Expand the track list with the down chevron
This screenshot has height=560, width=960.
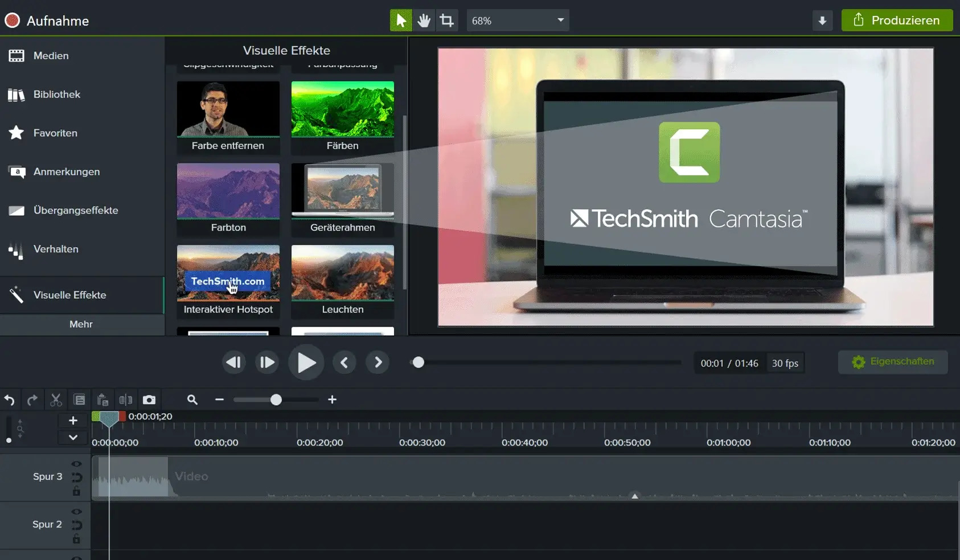[72, 438]
